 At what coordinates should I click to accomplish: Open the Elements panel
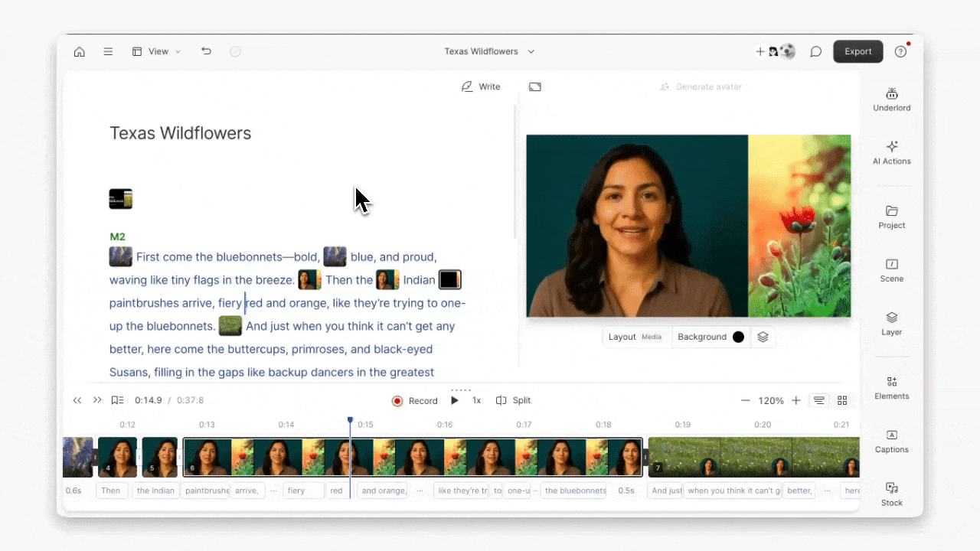(x=892, y=388)
